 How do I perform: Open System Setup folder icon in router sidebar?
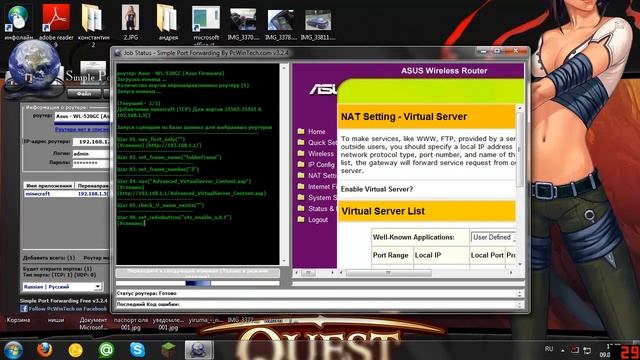(301, 198)
